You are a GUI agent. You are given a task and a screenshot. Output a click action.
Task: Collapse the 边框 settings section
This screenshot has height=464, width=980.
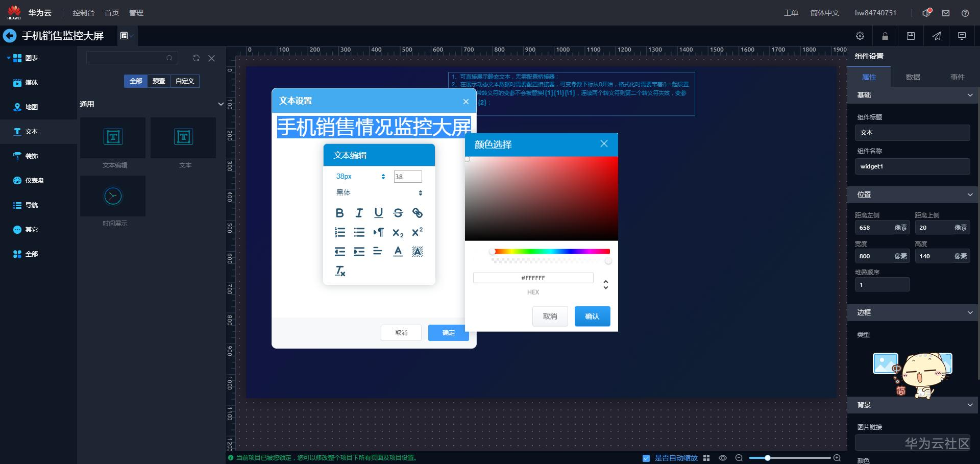click(970, 312)
